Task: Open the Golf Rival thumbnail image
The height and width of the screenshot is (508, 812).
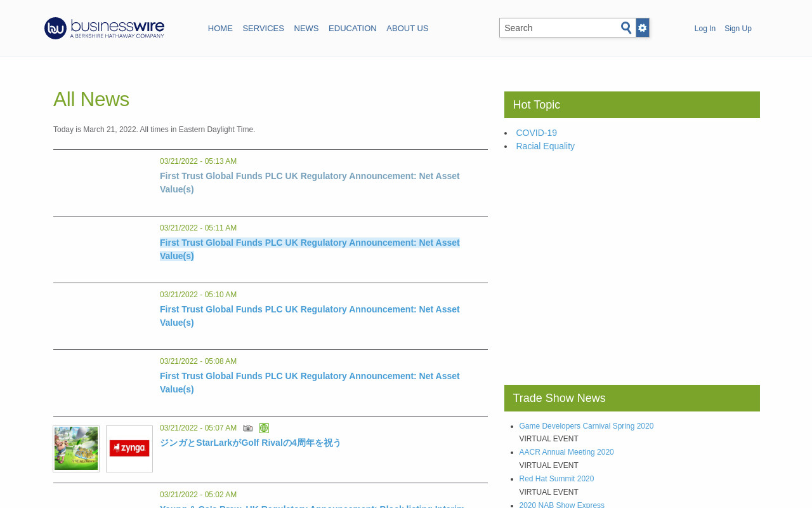Action: point(76,449)
